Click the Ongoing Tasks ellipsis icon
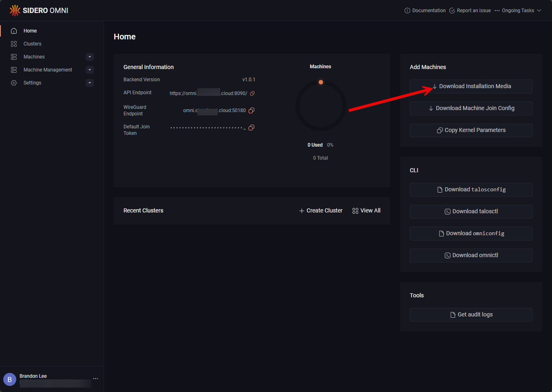The image size is (552, 392). [x=497, y=11]
